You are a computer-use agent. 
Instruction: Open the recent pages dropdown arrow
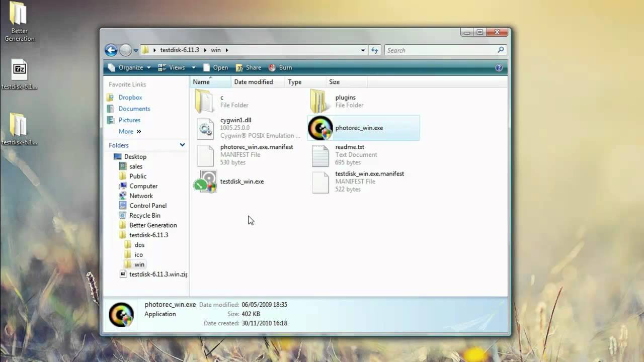pyautogui.click(x=136, y=50)
